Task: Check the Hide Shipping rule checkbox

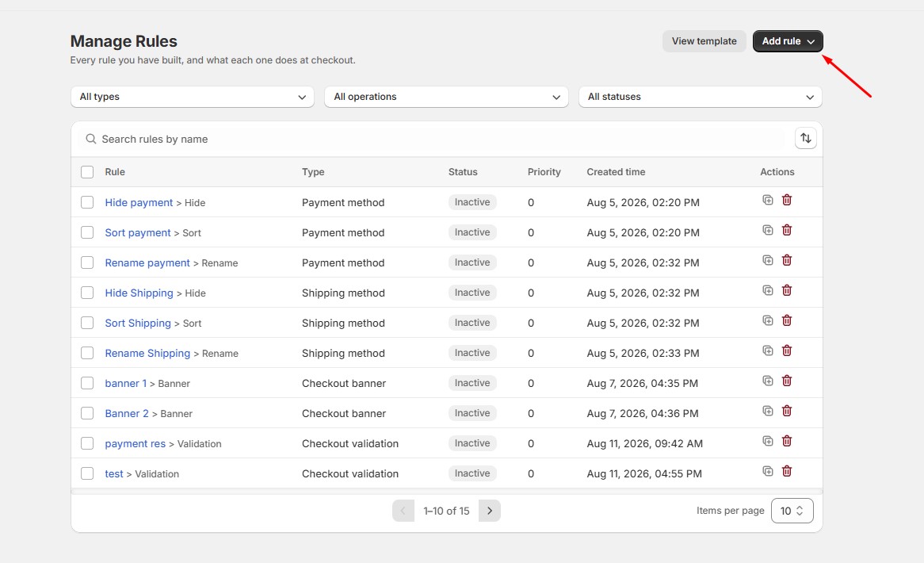Action: click(x=87, y=293)
